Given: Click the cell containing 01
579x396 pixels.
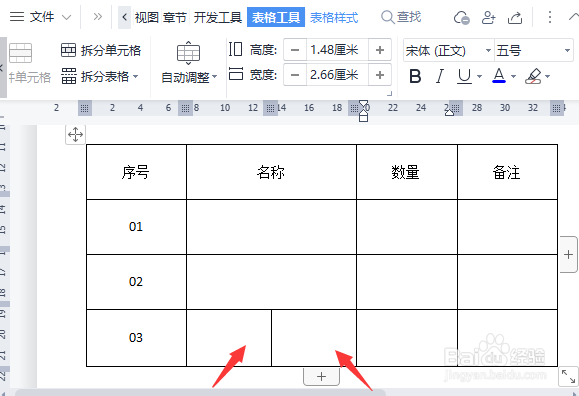Looking at the screenshot, I should [x=136, y=227].
